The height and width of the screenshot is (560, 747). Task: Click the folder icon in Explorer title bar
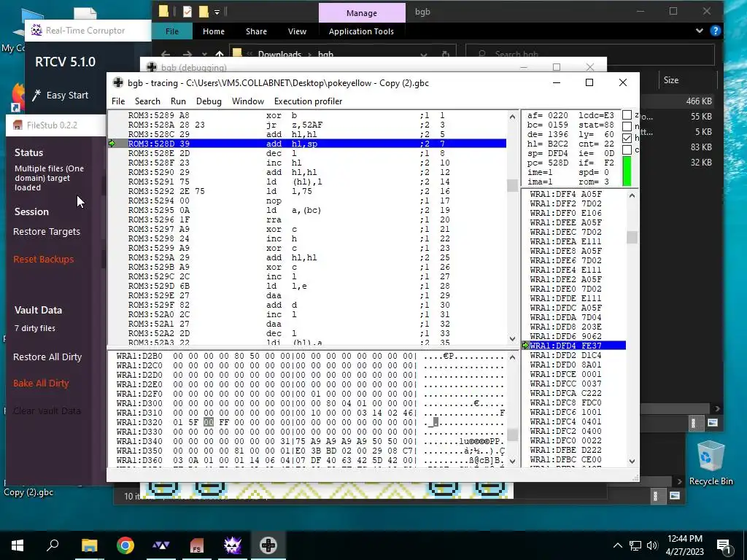coord(164,12)
